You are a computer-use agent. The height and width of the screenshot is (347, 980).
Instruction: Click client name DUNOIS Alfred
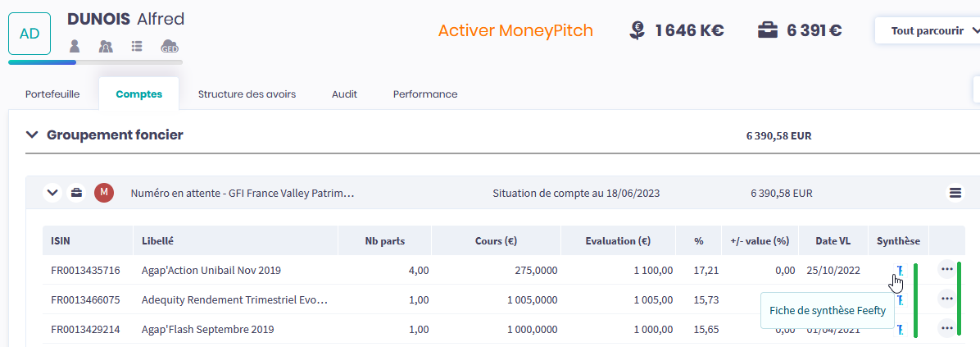(x=125, y=20)
